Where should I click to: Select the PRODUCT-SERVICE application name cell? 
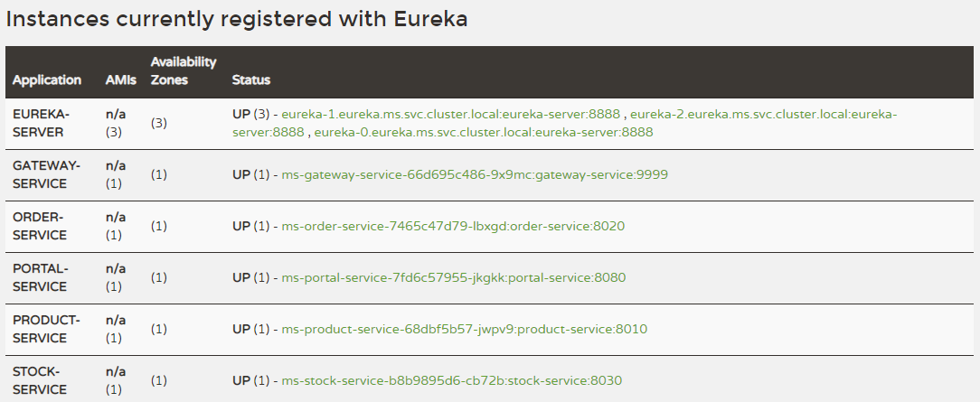pyautogui.click(x=46, y=329)
